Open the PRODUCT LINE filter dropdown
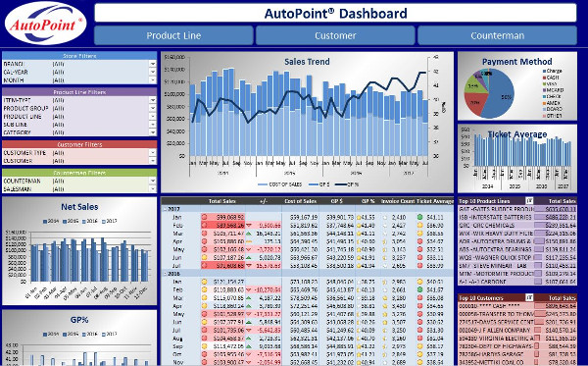This screenshot has height=366, width=588. (x=152, y=117)
